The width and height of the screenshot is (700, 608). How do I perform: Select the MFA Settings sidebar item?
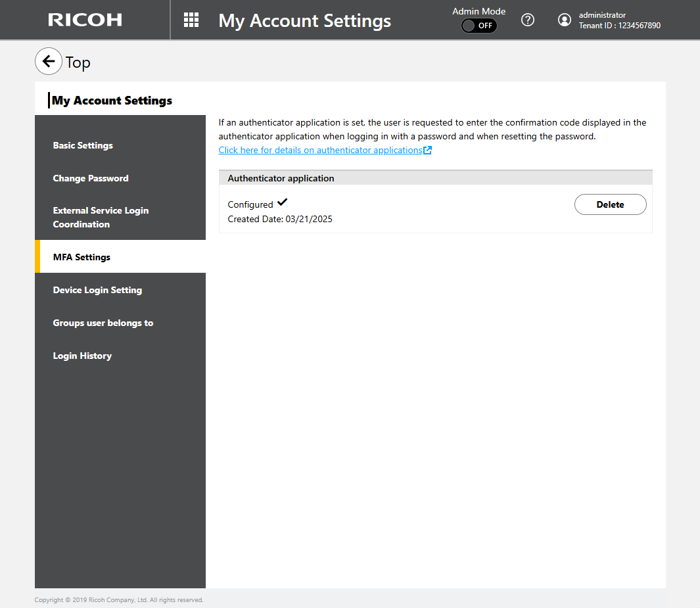82,257
